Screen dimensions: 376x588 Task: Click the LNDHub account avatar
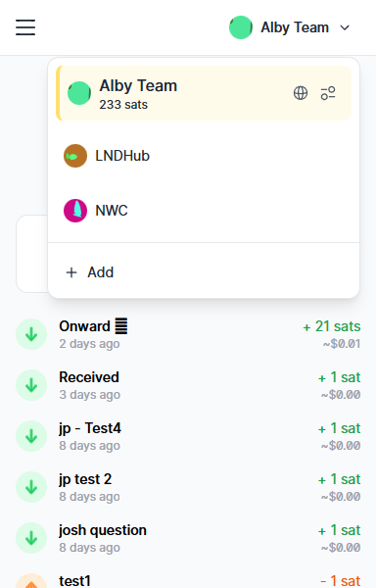pos(75,156)
